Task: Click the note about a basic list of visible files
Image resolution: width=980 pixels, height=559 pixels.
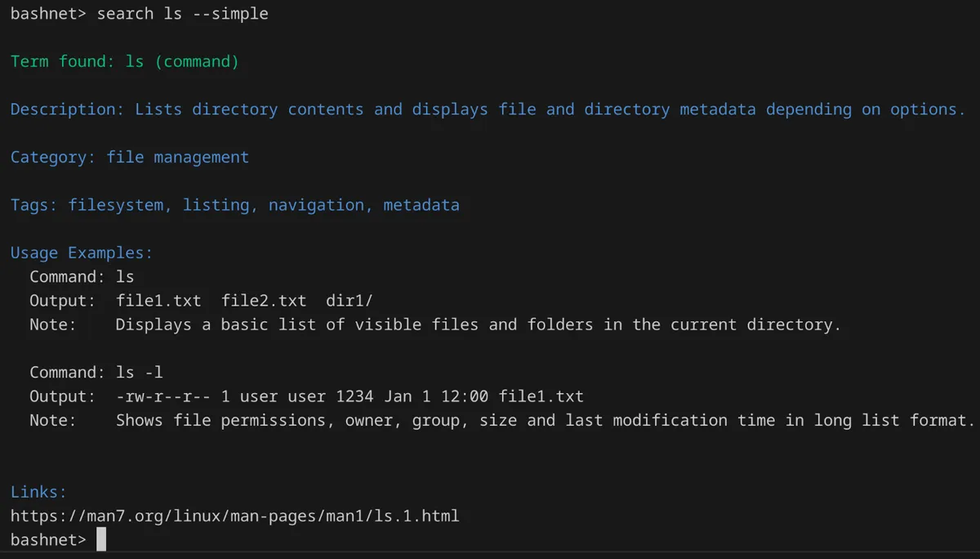Action: coord(478,324)
